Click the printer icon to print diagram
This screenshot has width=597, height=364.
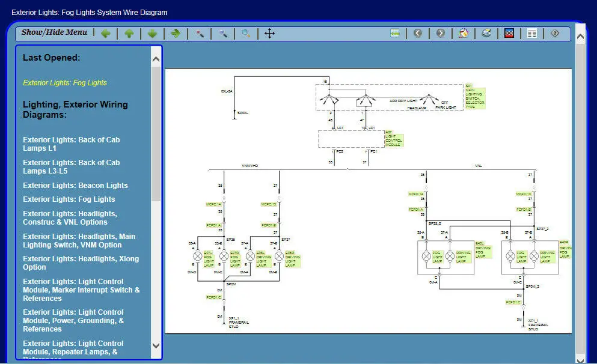click(486, 34)
